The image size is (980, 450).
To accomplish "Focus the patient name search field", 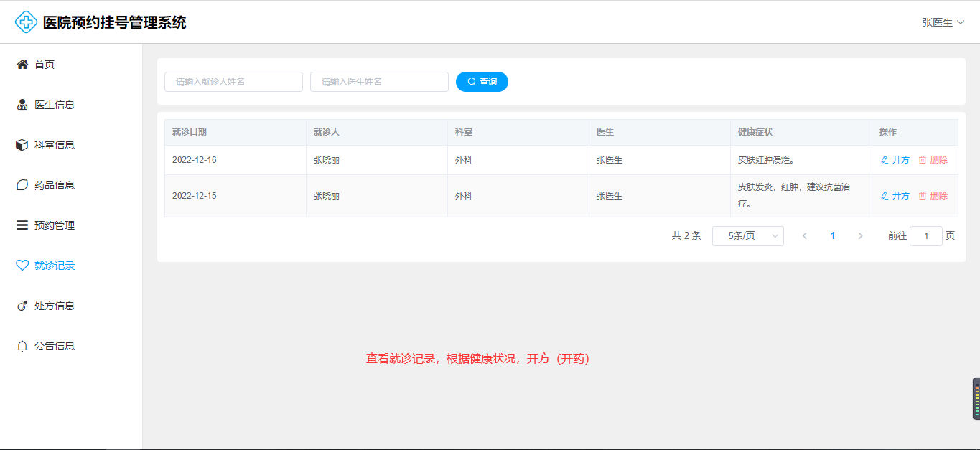I will click(233, 82).
